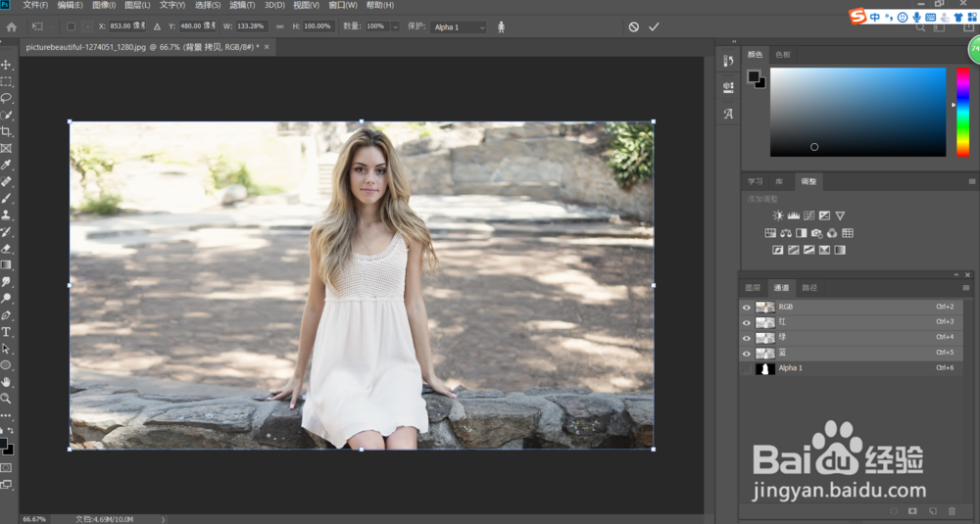Toggle the reference point checkbox
The image size is (980, 524).
71,26
